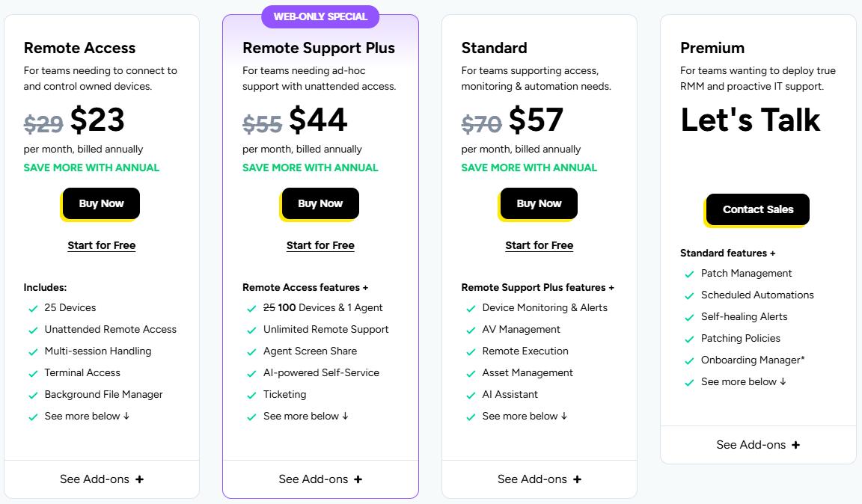The image size is (862, 504).
Task: Click Contact Sales for Premium plan
Action: (757, 209)
